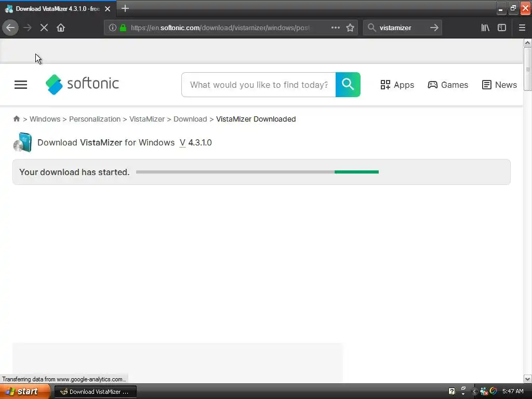Follow the VistaMizer breadcrumb link
Viewport: 532px width, 399px height.
tap(147, 119)
